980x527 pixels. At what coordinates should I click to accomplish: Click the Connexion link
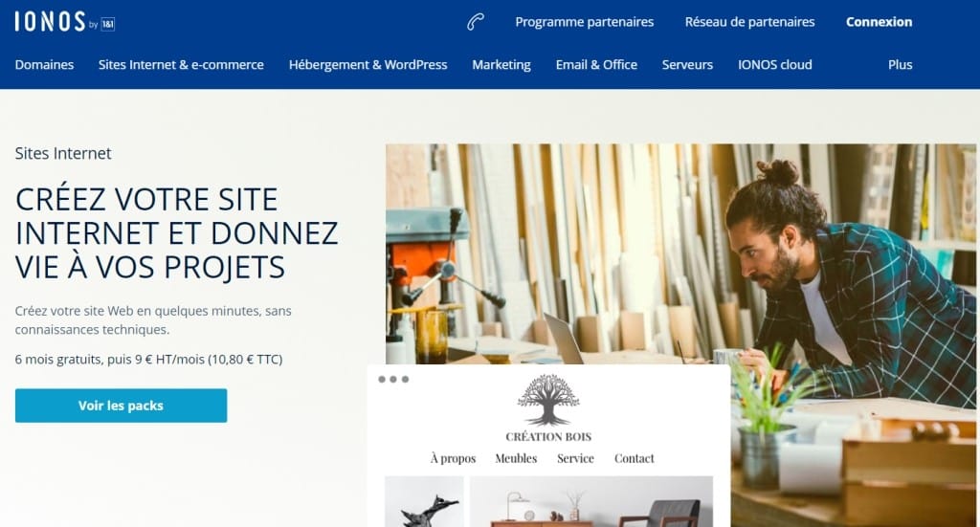point(879,22)
